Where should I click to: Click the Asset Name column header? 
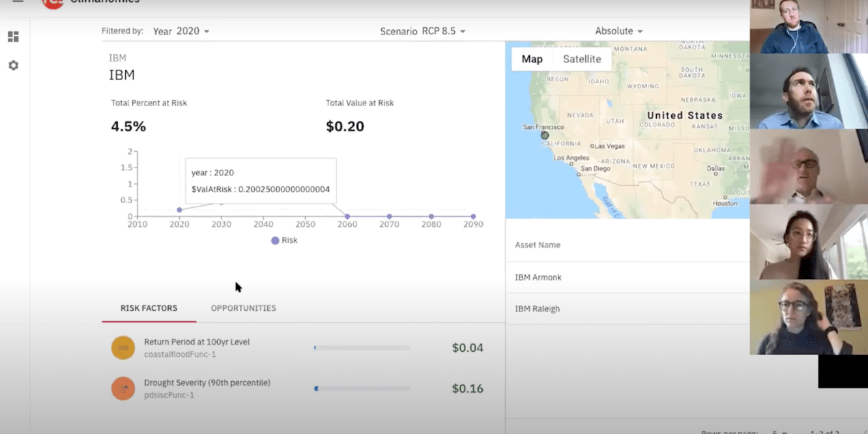coord(538,245)
